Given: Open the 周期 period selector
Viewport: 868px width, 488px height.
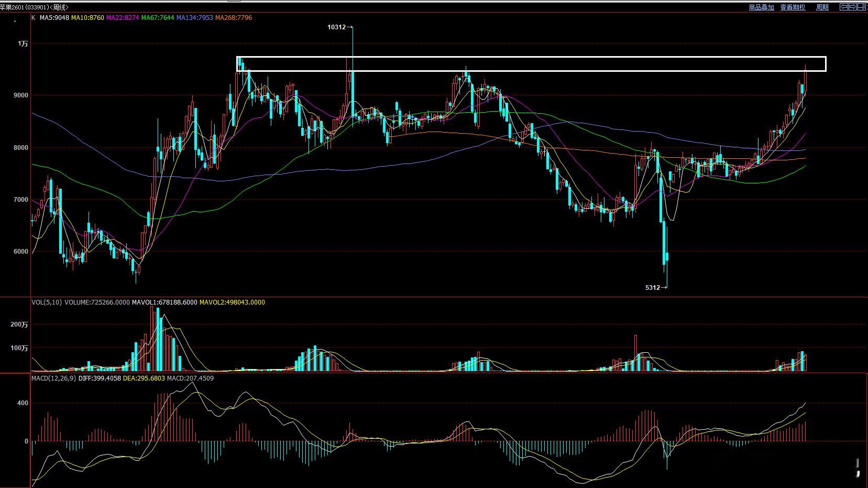Looking at the screenshot, I should [822, 7].
